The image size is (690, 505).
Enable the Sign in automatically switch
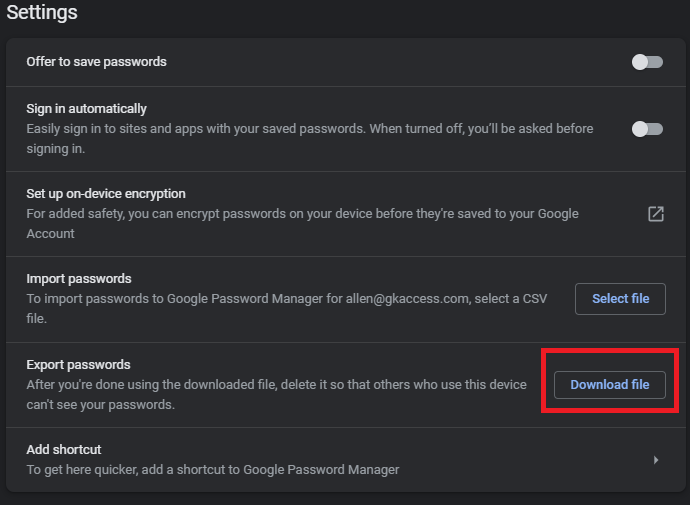click(647, 129)
